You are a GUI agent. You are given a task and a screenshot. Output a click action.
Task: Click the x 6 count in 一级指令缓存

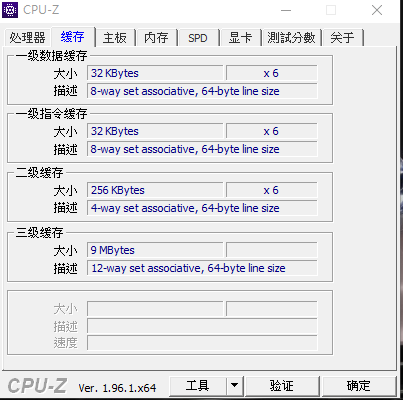tap(271, 131)
